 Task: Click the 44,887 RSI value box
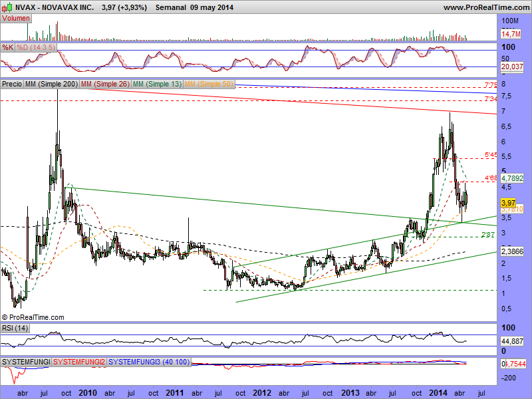coord(512,341)
